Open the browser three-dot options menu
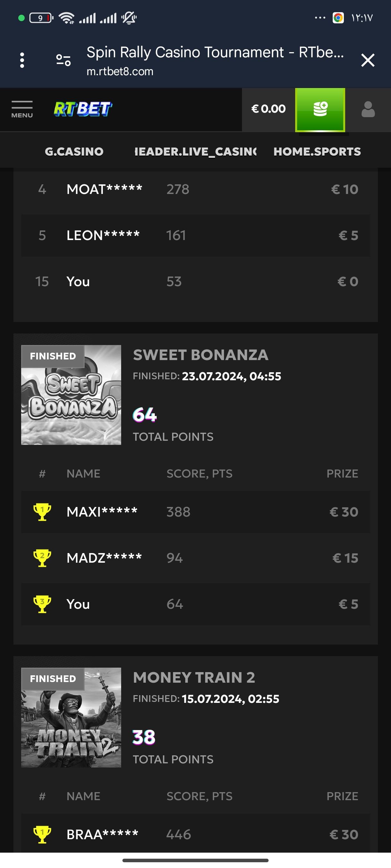This screenshot has height=868, width=391. (22, 60)
